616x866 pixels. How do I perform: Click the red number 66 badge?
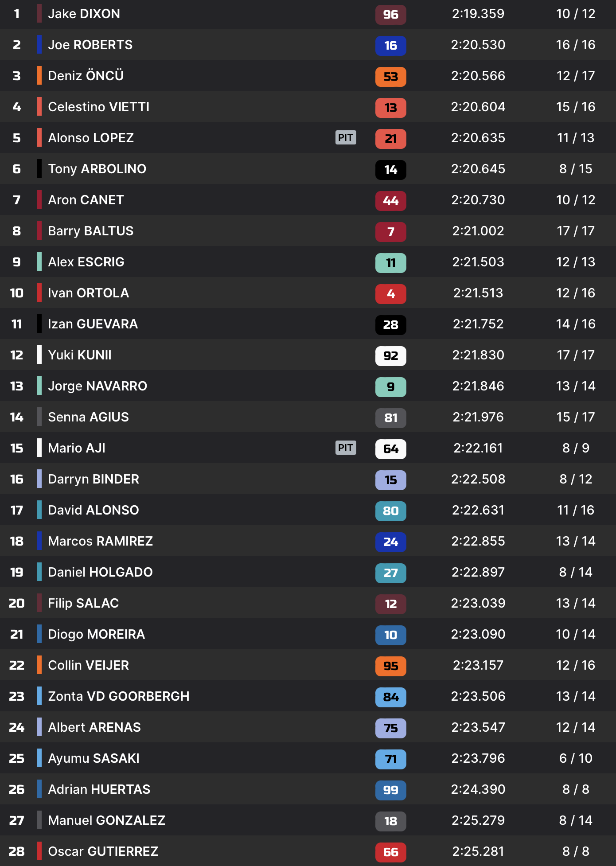(x=390, y=852)
